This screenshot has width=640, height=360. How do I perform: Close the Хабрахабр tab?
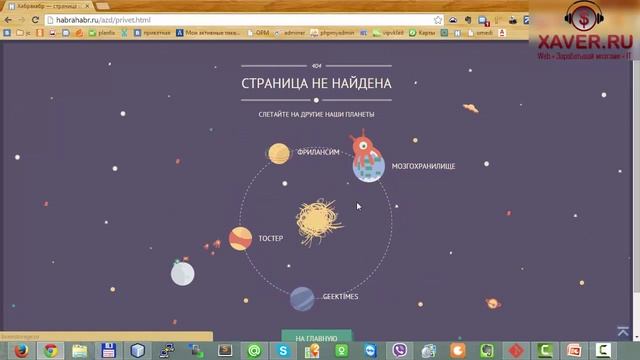pos(87,6)
